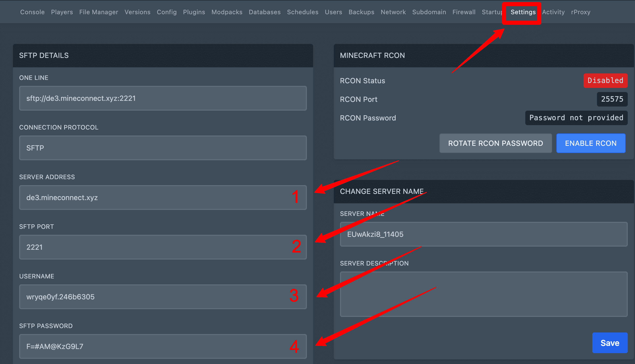Open the Schedules tab
Image resolution: width=635 pixels, height=364 pixels.
(x=303, y=12)
